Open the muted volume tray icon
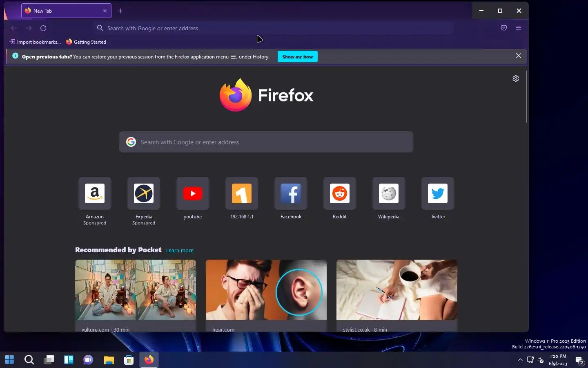 pos(541,360)
